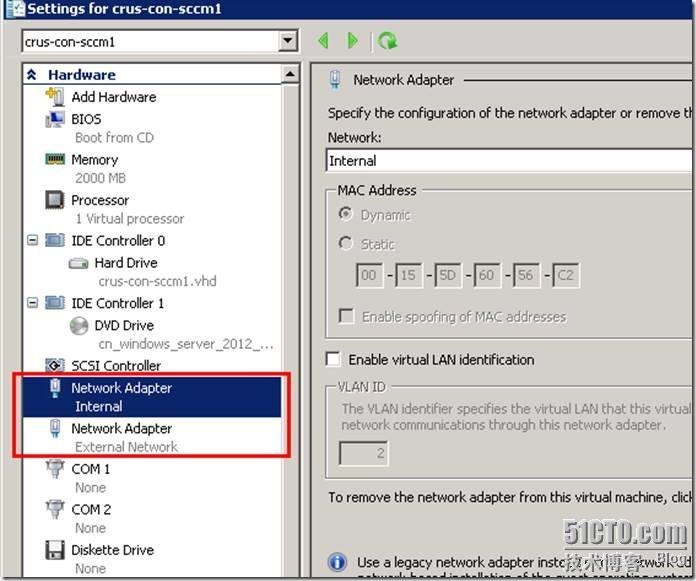Image resolution: width=696 pixels, height=581 pixels.
Task: Click the hardware list scroll up arrow
Action: tap(290, 74)
